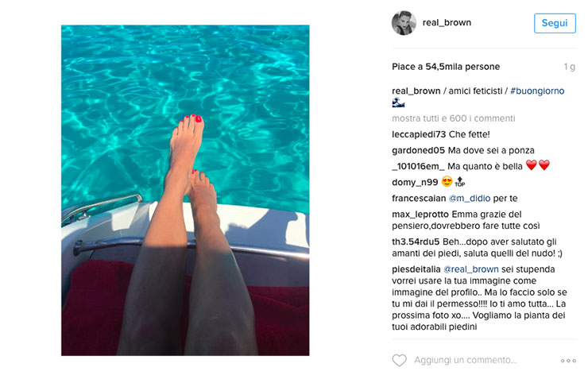This screenshot has width=588, height=379.
Task: Click the real_brown profile avatar
Action: point(404,23)
